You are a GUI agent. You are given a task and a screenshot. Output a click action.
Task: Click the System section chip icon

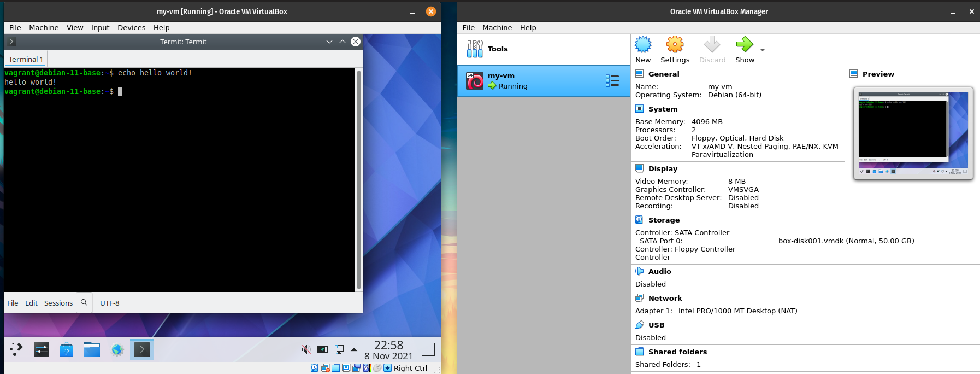[x=640, y=109]
